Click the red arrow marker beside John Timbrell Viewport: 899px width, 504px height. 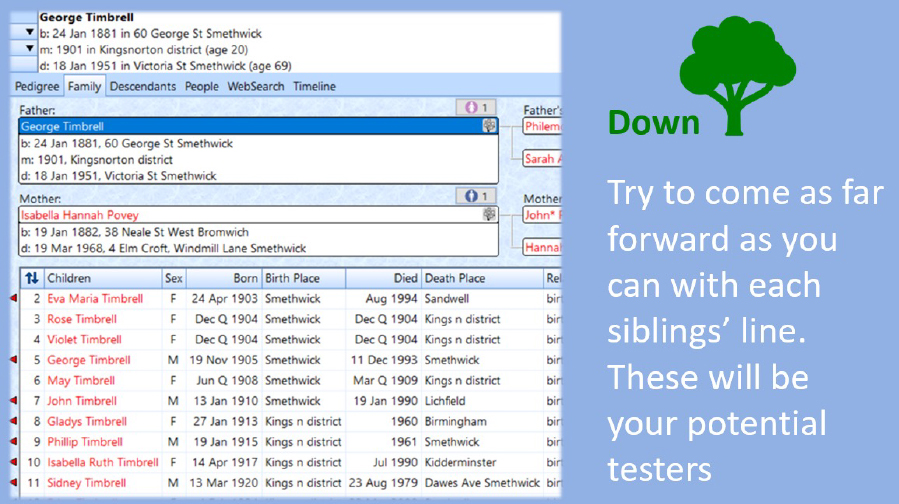[13, 401]
